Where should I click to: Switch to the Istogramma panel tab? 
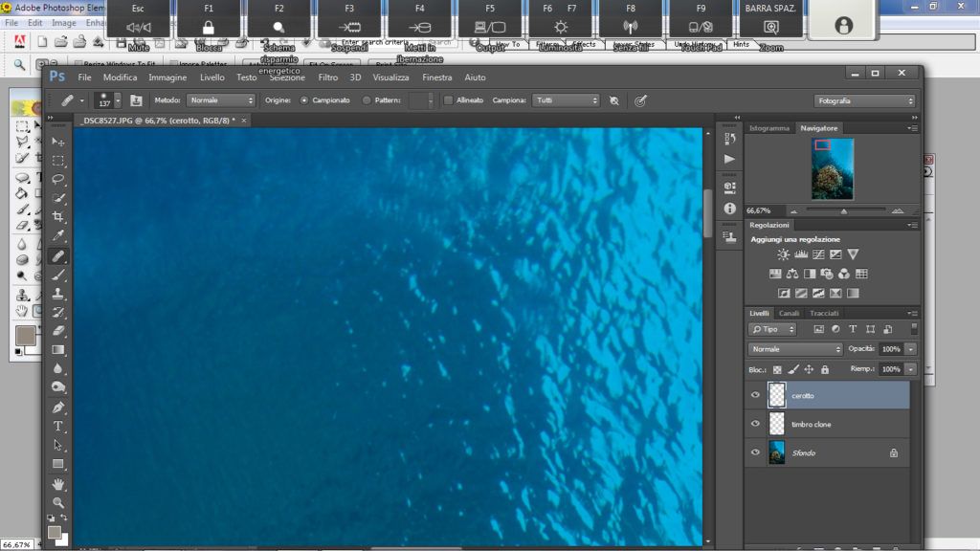768,127
